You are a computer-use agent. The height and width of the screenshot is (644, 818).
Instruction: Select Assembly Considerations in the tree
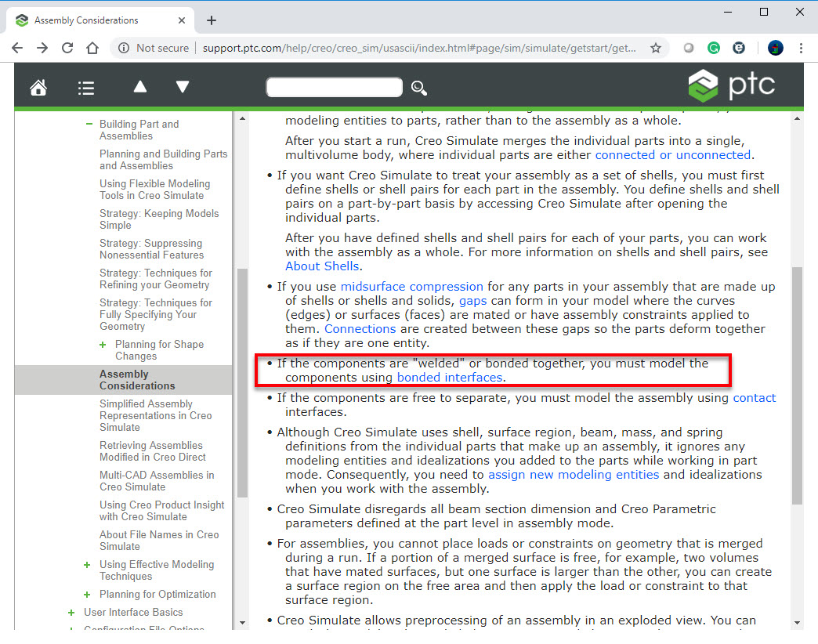pos(137,380)
